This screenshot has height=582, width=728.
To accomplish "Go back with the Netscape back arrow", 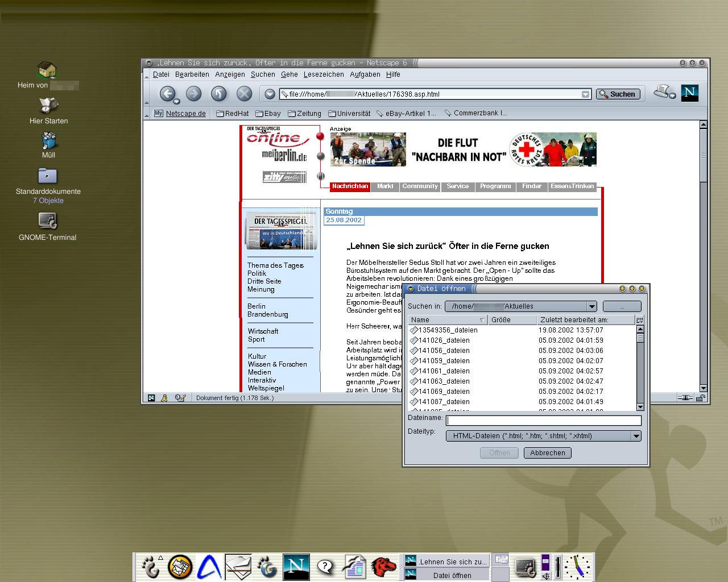I will 168,93.
